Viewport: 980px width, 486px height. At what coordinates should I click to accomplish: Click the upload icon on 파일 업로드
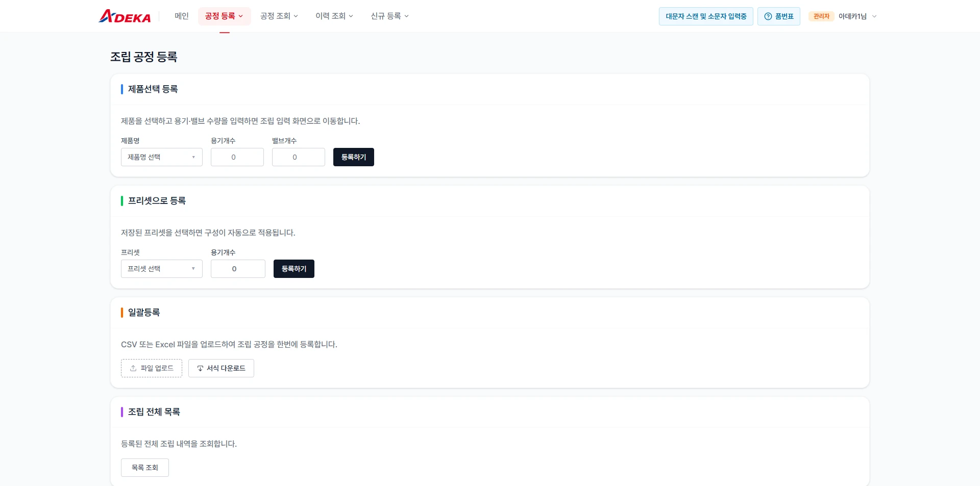(133, 368)
